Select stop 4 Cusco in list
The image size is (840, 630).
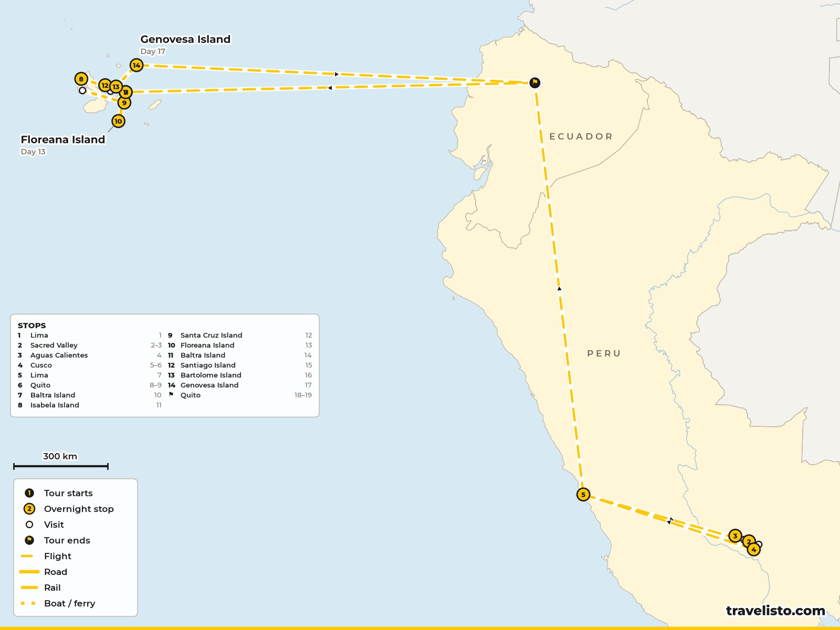(x=90, y=365)
